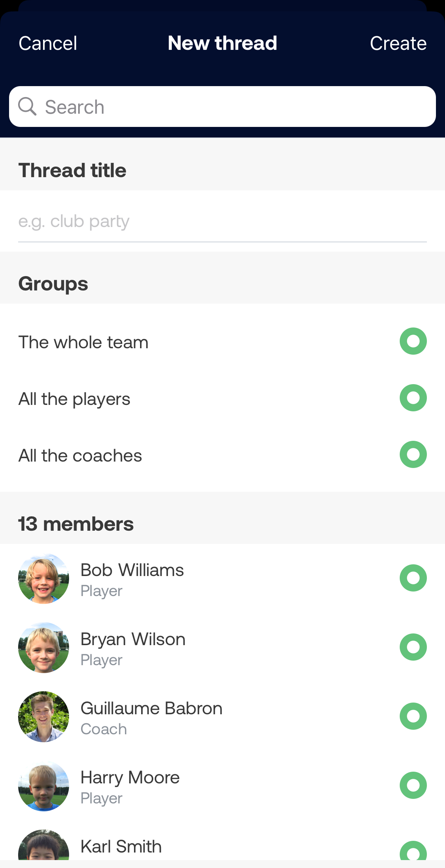
Task: Select Bob Williams with the green circle
Action: [413, 578]
